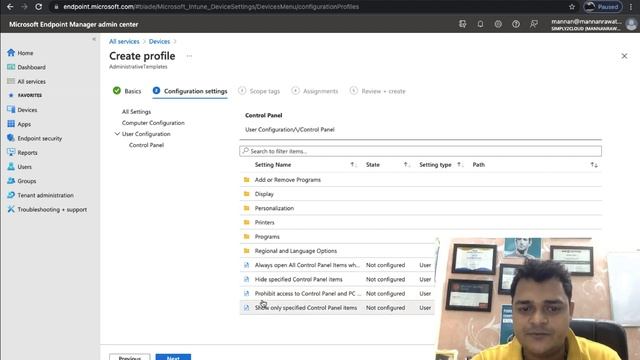Click the Devices breadcrumb link
This screenshot has width=640, height=360.
[159, 42]
